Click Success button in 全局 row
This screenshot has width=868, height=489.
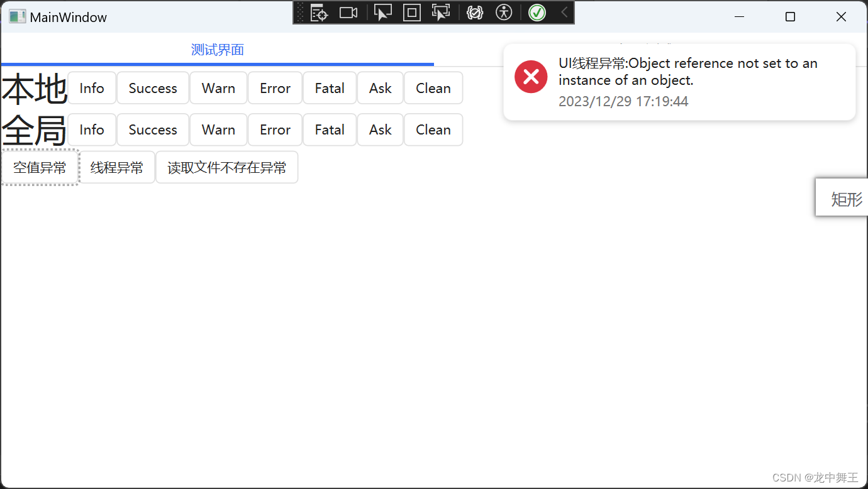coord(153,129)
